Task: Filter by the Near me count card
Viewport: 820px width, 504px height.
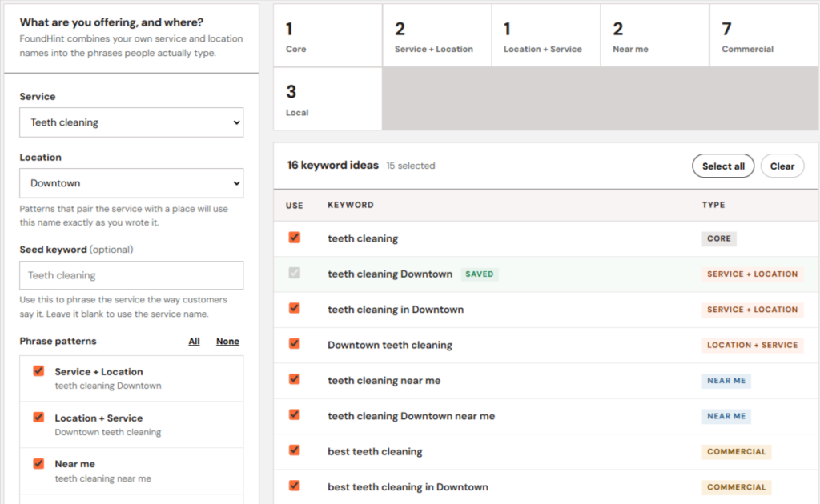Action: pyautogui.click(x=654, y=35)
